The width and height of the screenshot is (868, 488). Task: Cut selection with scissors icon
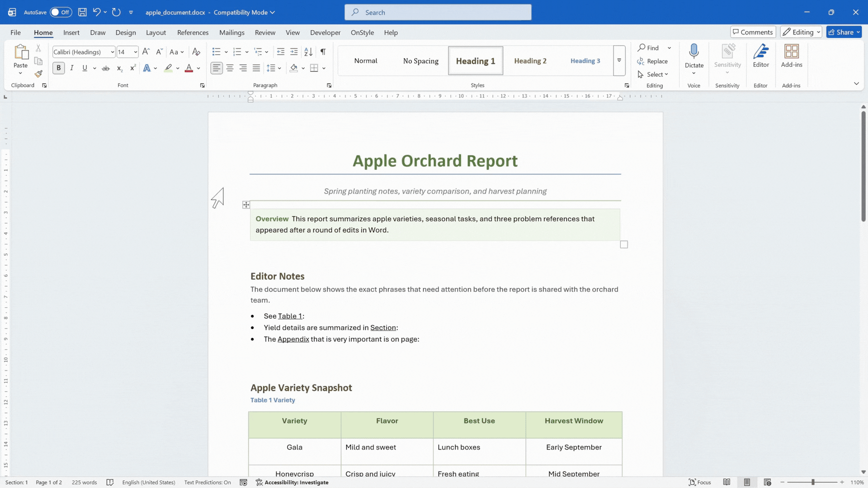(38, 48)
